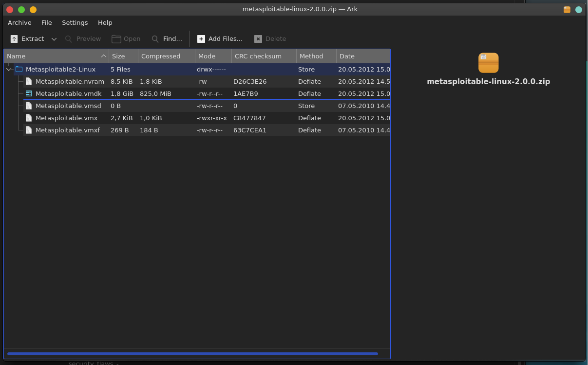Viewport: 588px width, 365px height.
Task: Open the Help menu
Action: [x=105, y=22]
